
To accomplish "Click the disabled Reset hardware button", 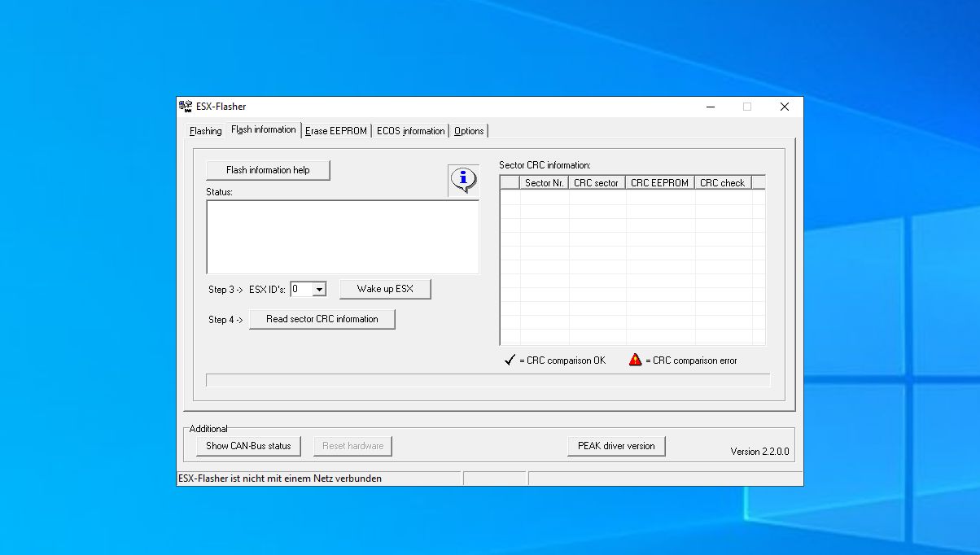I will pyautogui.click(x=352, y=445).
